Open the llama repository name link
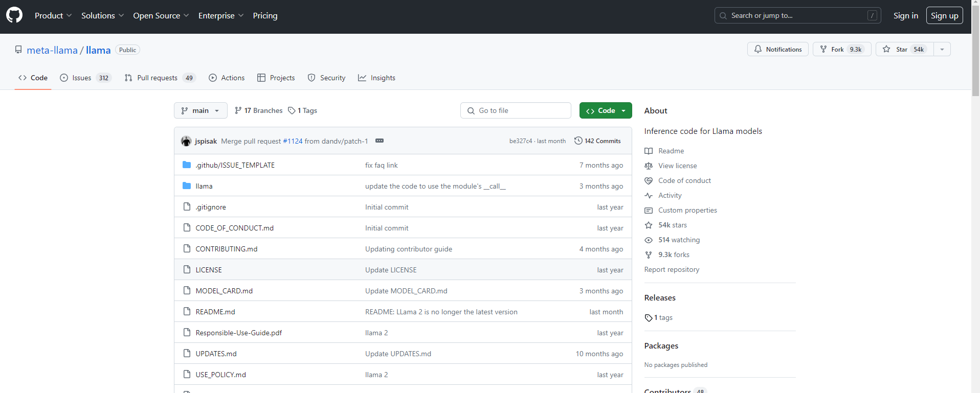This screenshot has height=393, width=980. pos(98,50)
